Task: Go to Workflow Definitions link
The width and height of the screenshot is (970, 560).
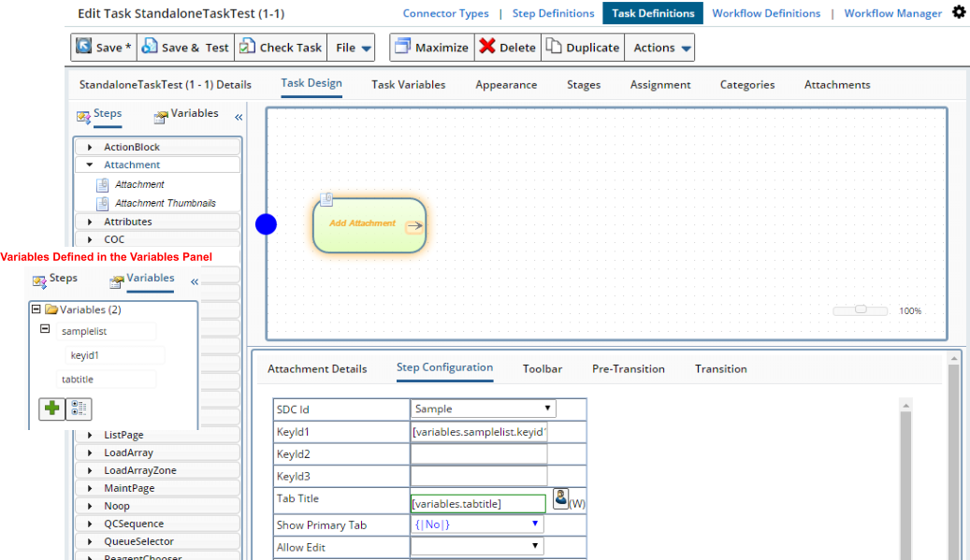Action: [766, 14]
